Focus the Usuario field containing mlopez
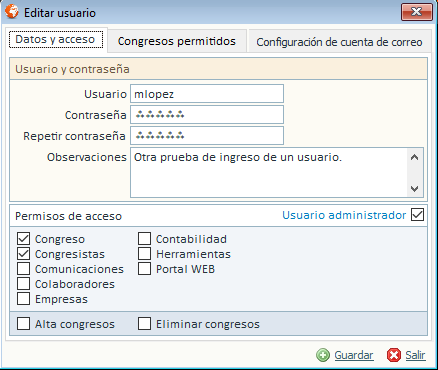This screenshot has width=438, height=370. point(207,94)
